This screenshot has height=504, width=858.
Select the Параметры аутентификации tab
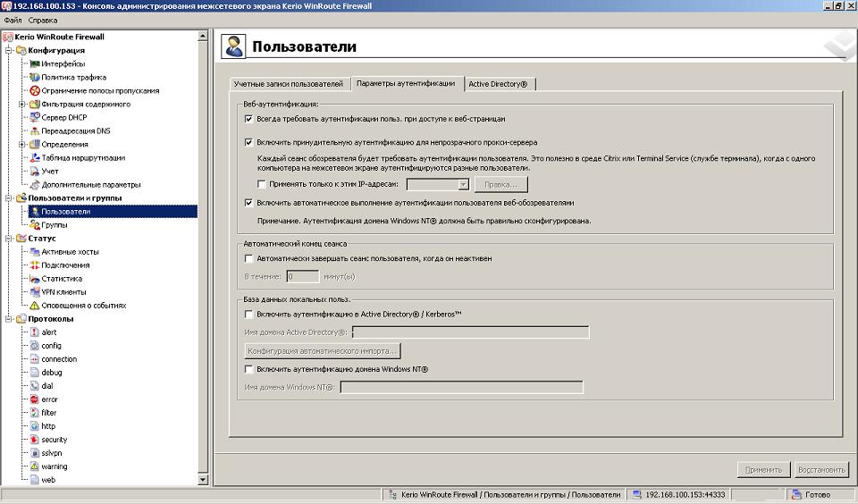pos(406,83)
